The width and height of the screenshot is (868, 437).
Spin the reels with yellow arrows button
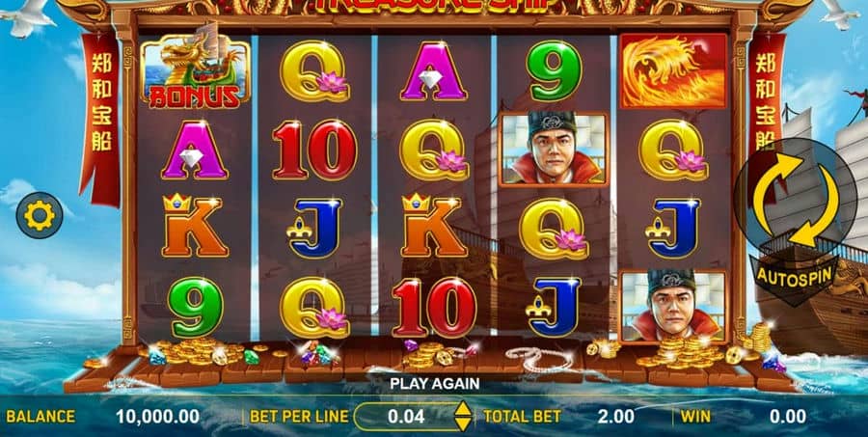(798, 200)
